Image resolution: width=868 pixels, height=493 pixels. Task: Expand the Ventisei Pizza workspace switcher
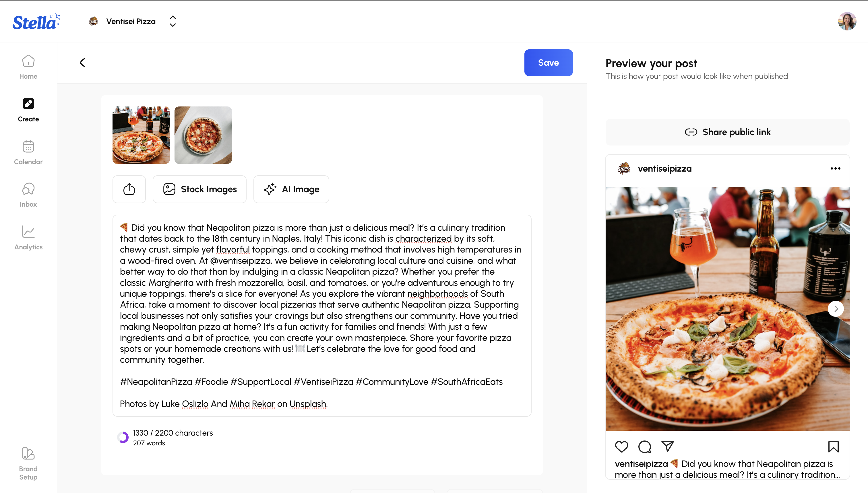point(173,21)
